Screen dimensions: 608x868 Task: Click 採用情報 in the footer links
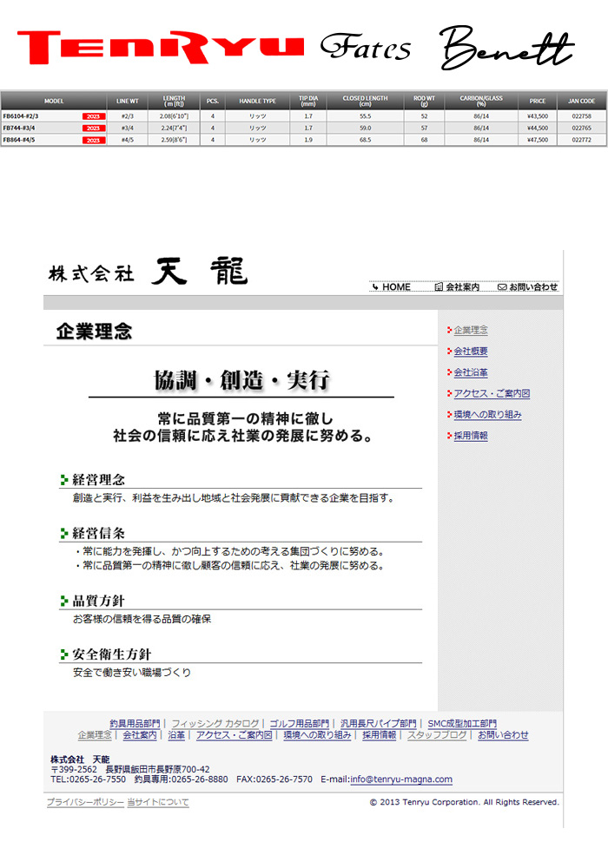[x=380, y=735]
